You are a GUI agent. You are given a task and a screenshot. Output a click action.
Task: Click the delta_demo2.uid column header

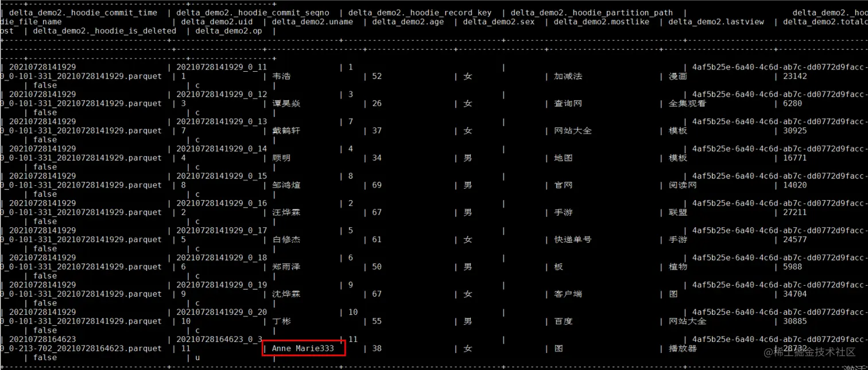218,22
